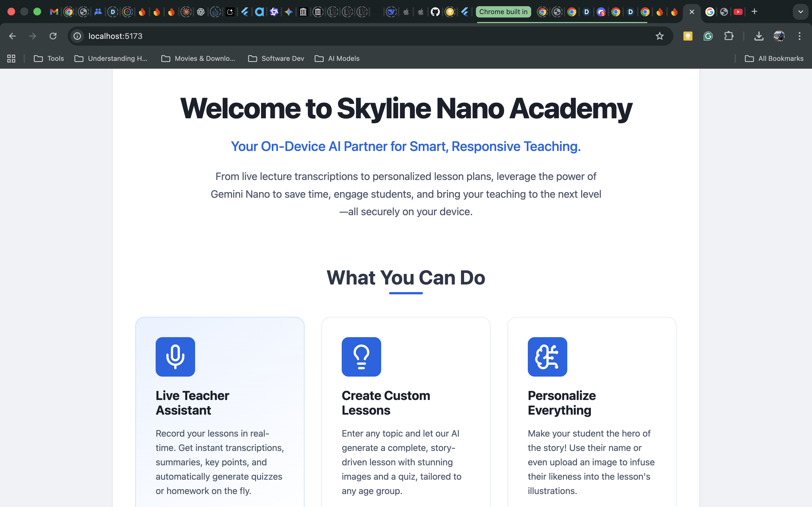Switch to the GitHub tab
Image resolution: width=812 pixels, height=507 pixels.
(x=435, y=12)
